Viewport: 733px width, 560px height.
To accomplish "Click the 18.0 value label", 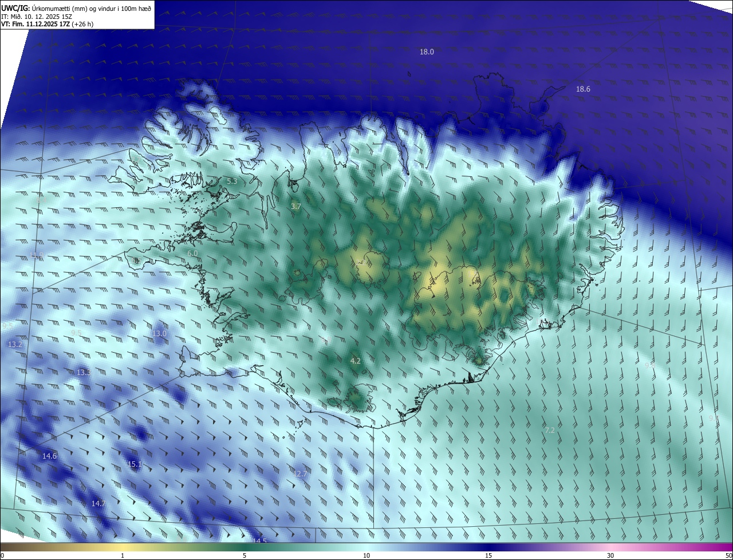I will click(427, 52).
